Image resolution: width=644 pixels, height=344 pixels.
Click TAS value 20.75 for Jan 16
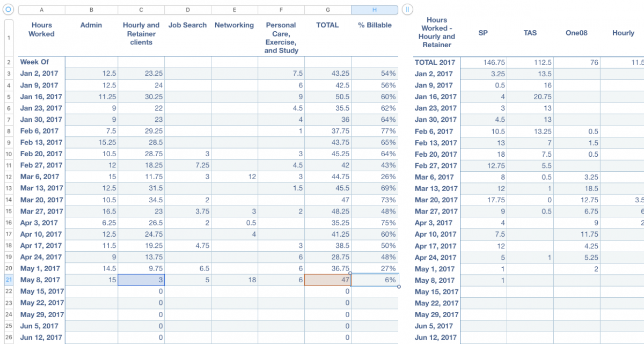[x=530, y=97]
